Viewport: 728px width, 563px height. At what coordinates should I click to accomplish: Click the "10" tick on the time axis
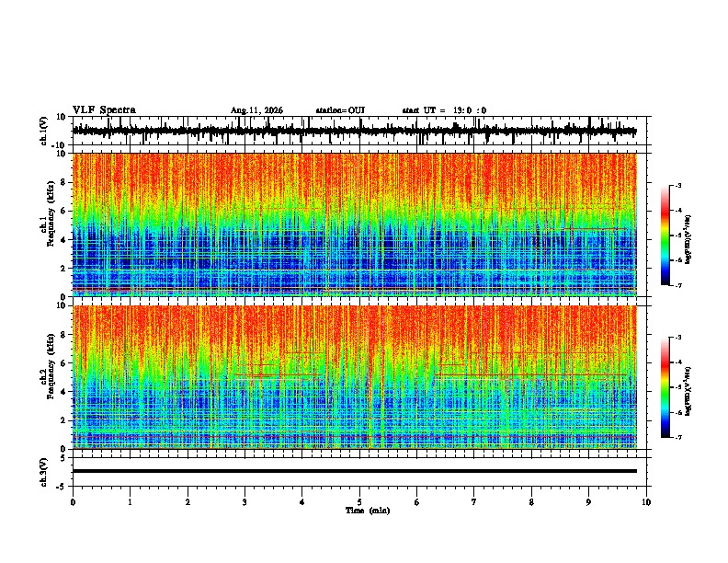coord(646,502)
